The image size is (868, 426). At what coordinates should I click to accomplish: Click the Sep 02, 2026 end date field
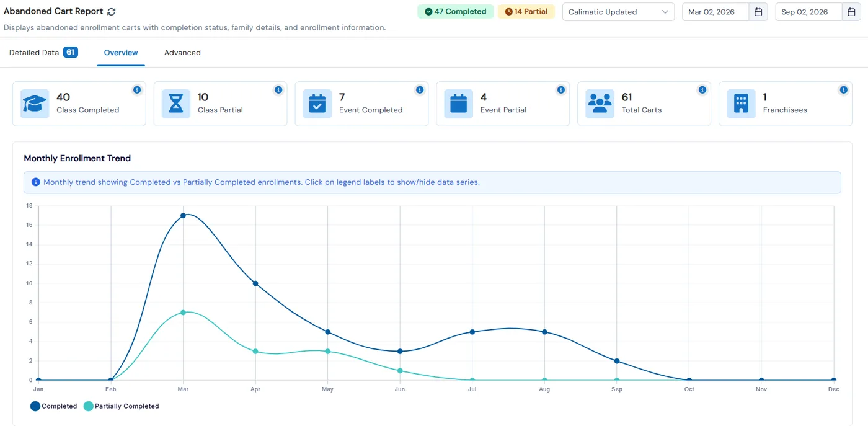809,12
